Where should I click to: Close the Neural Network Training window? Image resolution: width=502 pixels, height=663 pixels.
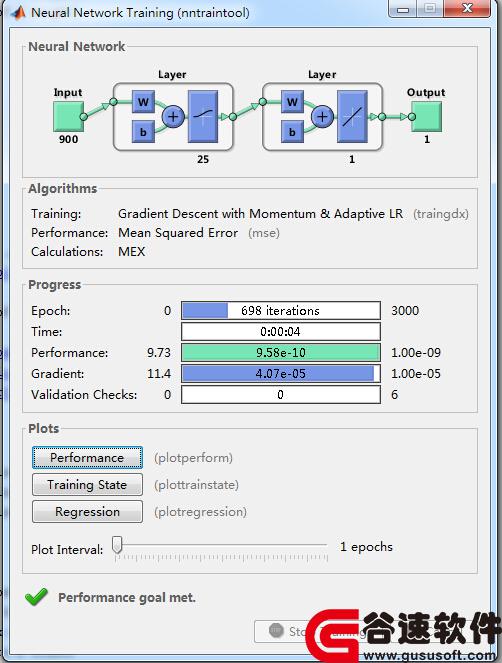pyautogui.click(x=467, y=9)
